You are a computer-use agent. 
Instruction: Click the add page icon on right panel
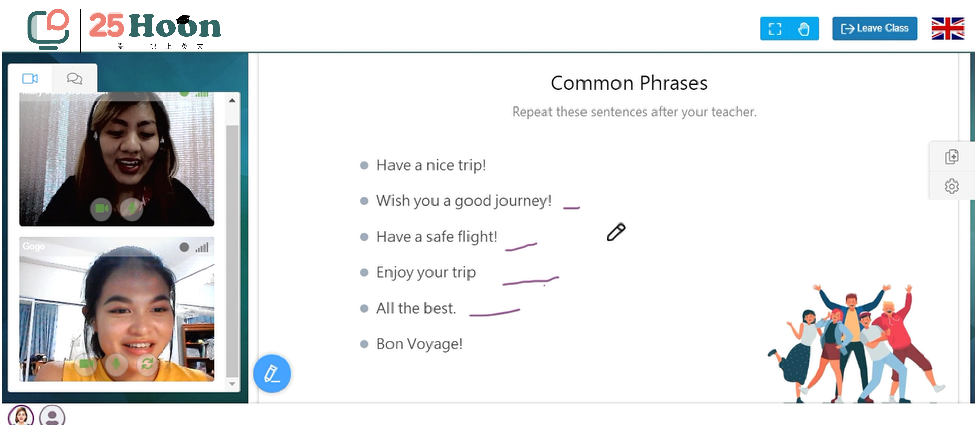[x=952, y=157]
